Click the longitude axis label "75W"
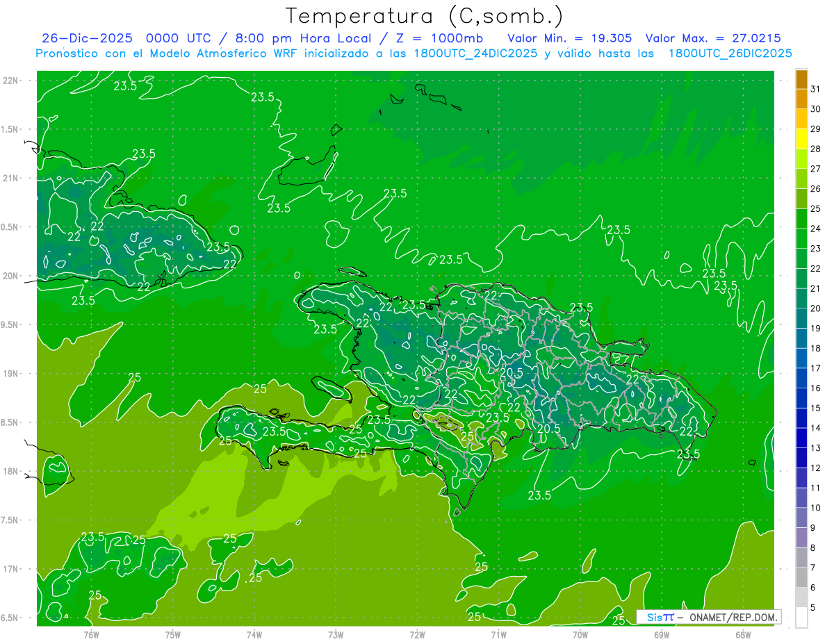 point(173,634)
